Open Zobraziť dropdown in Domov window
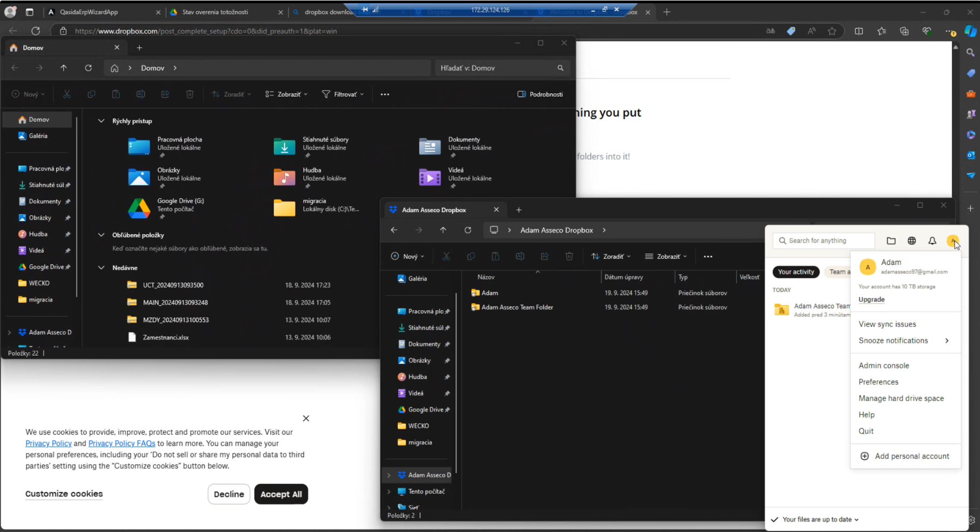 pos(286,94)
